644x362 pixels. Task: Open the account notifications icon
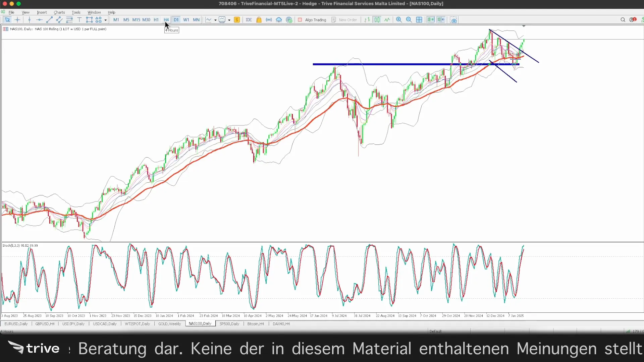coord(633,20)
